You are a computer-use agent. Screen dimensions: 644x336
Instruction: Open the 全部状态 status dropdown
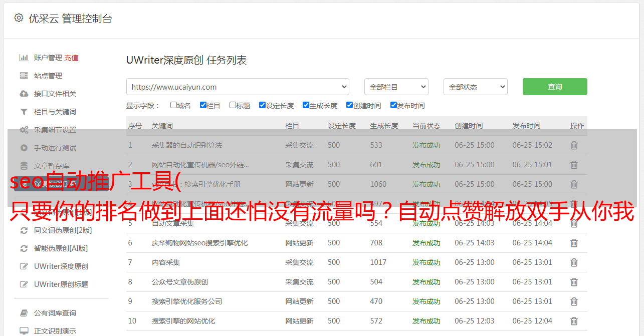(475, 87)
